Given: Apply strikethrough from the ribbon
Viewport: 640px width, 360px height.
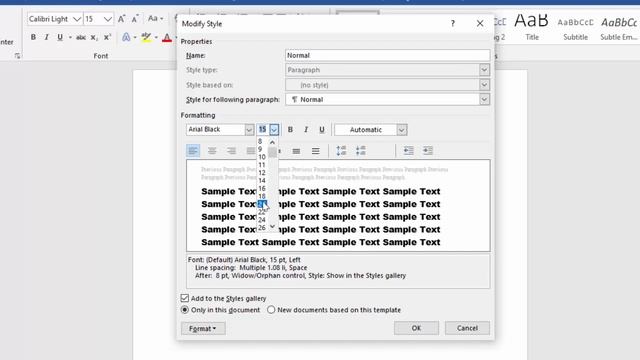Looking at the screenshot, I should [81, 37].
